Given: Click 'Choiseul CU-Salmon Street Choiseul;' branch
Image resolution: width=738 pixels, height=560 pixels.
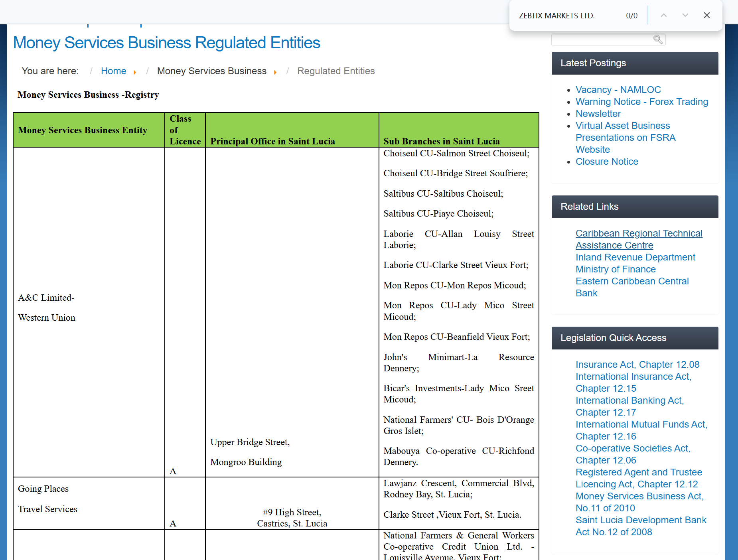Looking at the screenshot, I should click(x=456, y=153).
